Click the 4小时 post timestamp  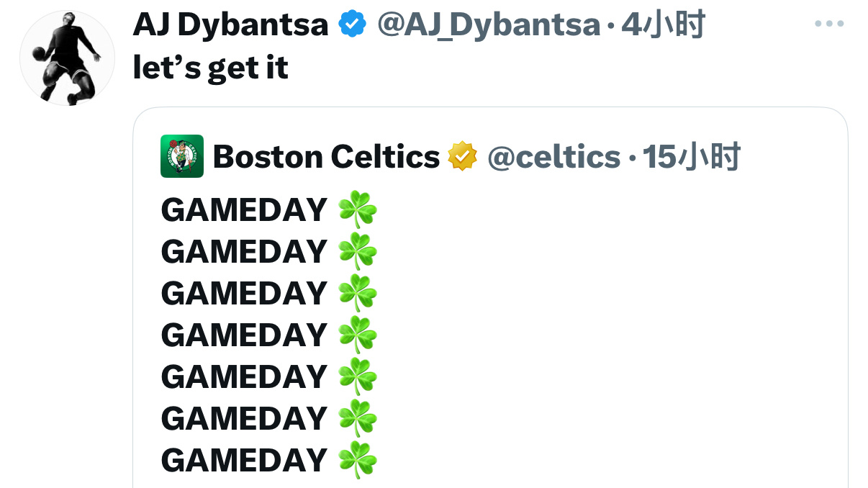coord(663,25)
